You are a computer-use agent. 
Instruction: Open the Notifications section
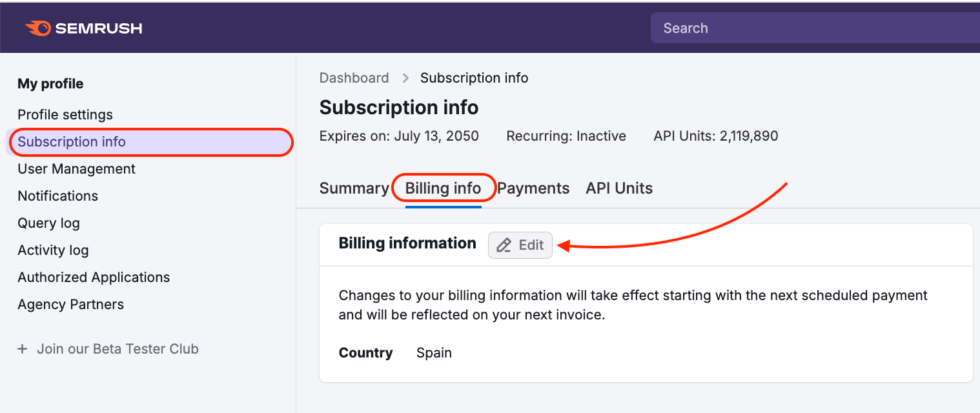click(57, 196)
